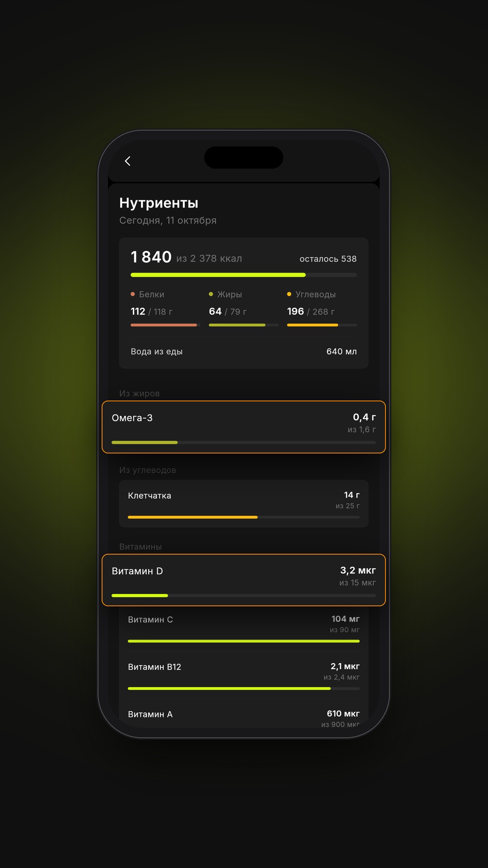This screenshot has width=488, height=868.
Task: Click the Углеводы label
Action: pos(315,294)
